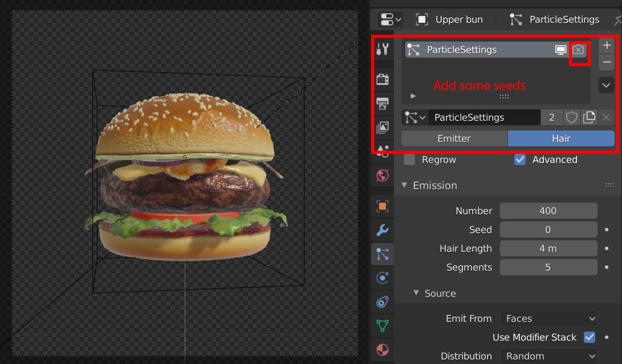The width and height of the screenshot is (622, 364).
Task: Open the Material properties tab
Action: pyautogui.click(x=383, y=350)
